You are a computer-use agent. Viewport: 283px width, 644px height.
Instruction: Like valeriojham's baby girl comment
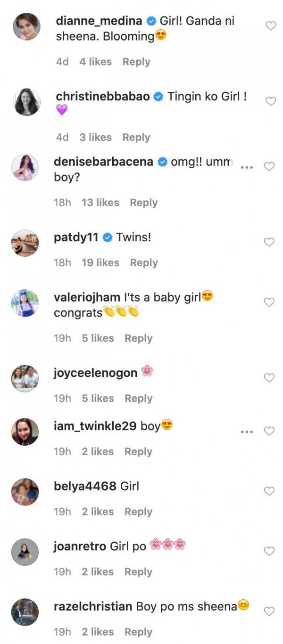click(269, 302)
